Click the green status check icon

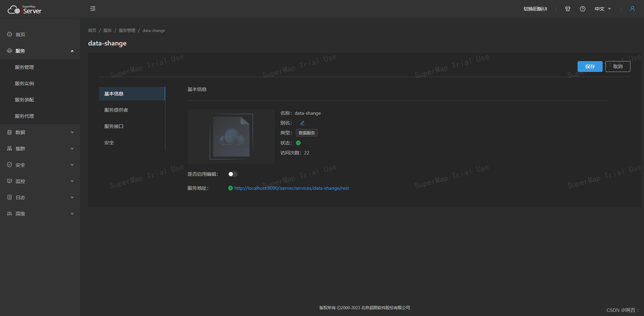[298, 143]
